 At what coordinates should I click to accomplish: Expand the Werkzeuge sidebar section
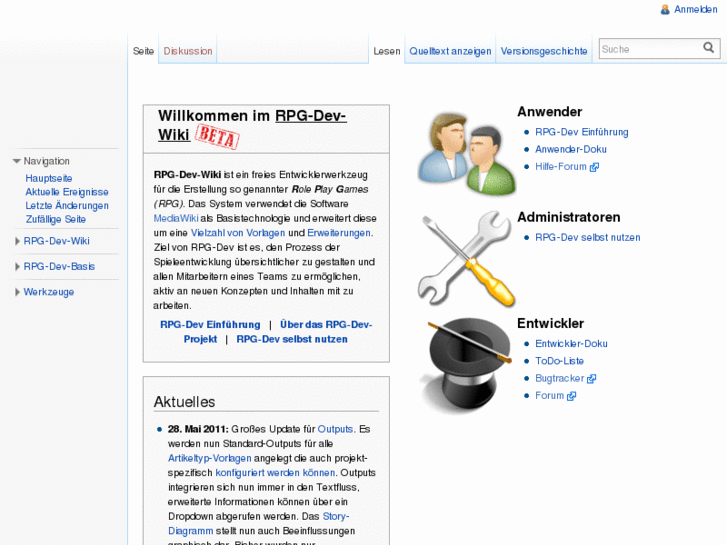tap(17, 292)
